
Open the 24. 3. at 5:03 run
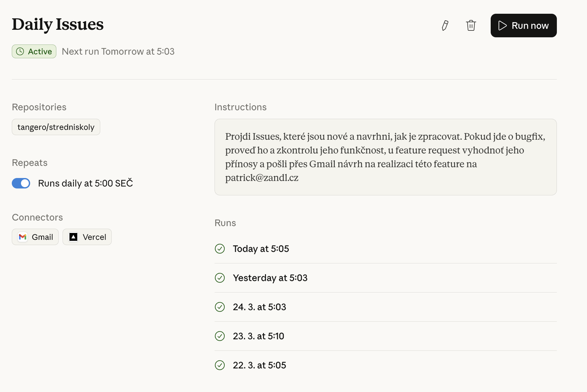259,307
